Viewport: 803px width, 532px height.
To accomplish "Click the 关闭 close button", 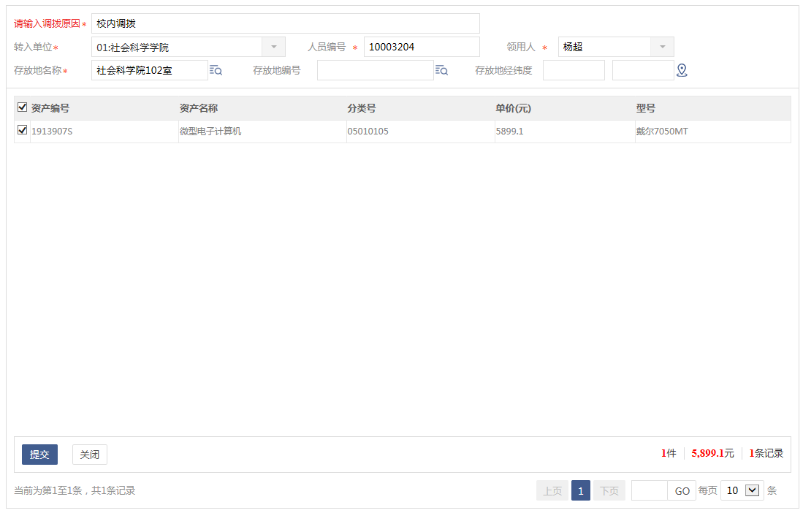I will tap(90, 455).
